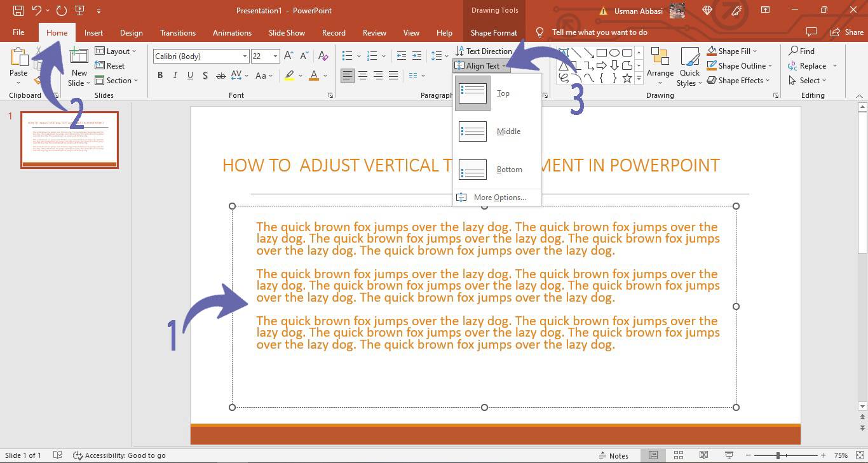The height and width of the screenshot is (463, 868).
Task: Increase font size with the large A icon
Action: (288, 56)
